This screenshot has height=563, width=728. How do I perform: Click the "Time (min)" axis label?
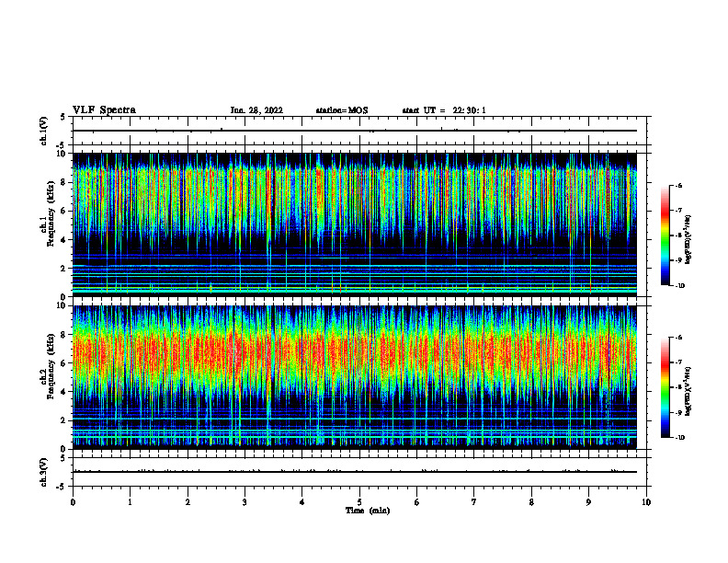(x=368, y=511)
